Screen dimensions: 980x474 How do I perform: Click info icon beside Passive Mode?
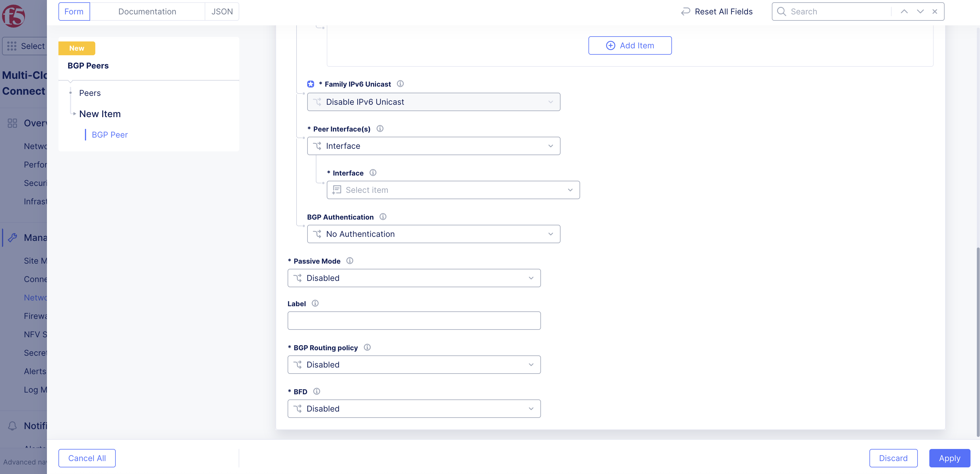pos(350,260)
